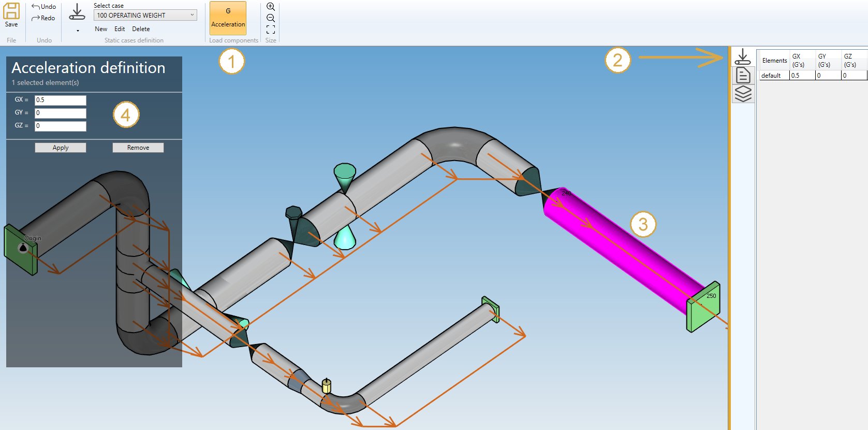Click the Origin anchor plate
Viewport: 868px width, 430px height.
(x=21, y=250)
